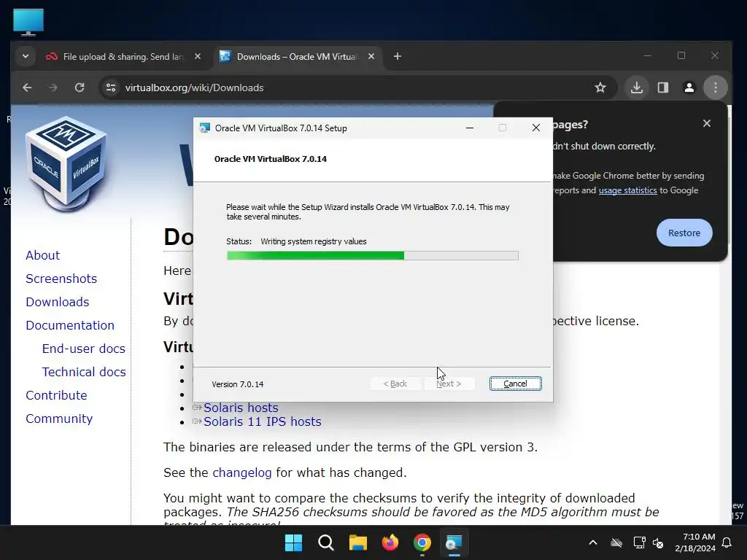Screen dimensions: 747x560
Task: Open Chrome three-dot menu
Action: coord(715,87)
